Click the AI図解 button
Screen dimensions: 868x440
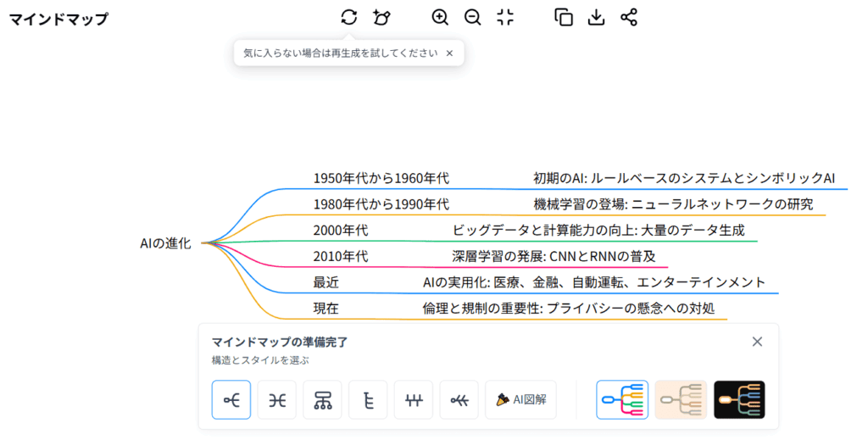[x=521, y=399]
